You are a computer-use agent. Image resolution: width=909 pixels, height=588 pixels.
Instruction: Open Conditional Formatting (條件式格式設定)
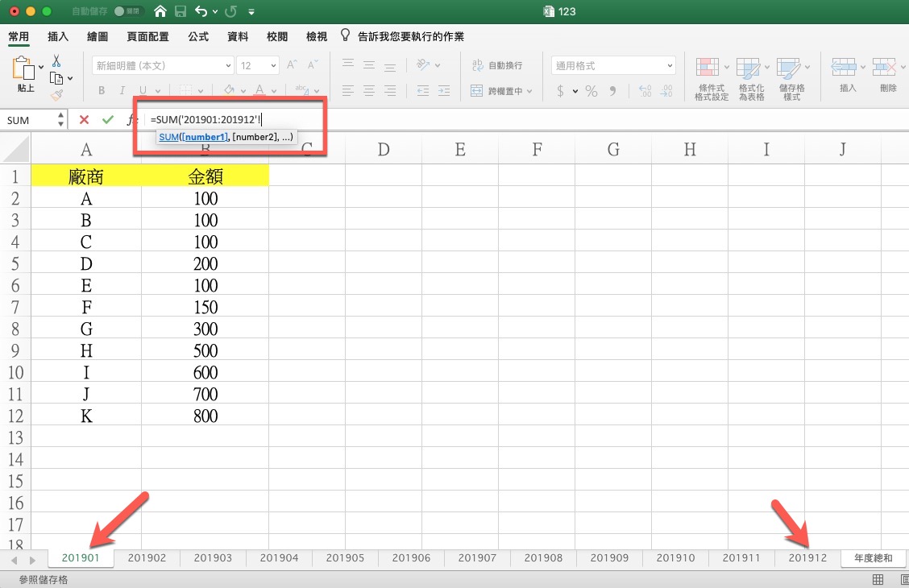(711, 78)
